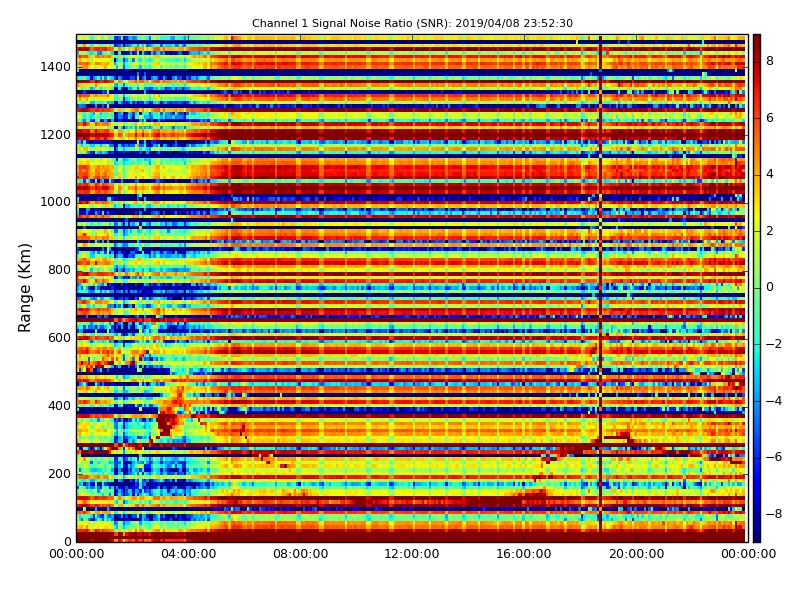This screenshot has height=600, width=800.
Task: Click the dark red top of the colorbar
Action: [757, 41]
